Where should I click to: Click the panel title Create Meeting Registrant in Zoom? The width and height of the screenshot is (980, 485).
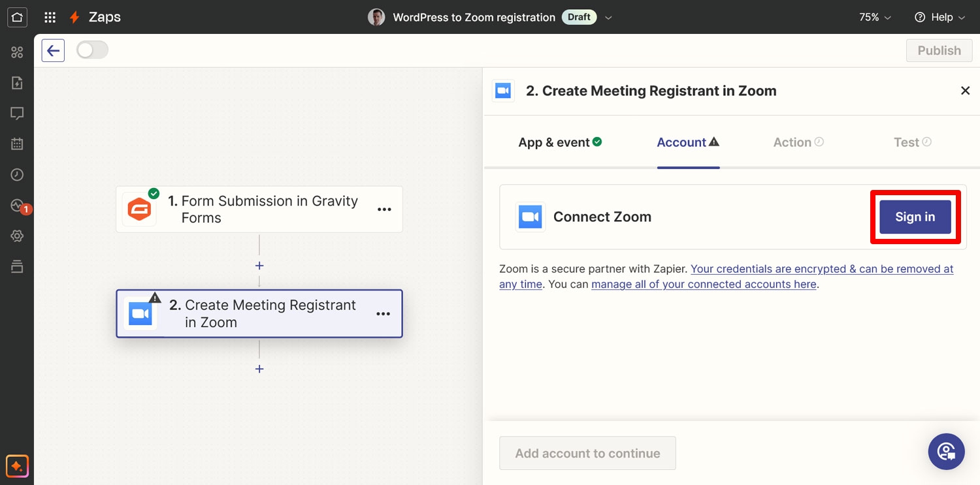(651, 91)
